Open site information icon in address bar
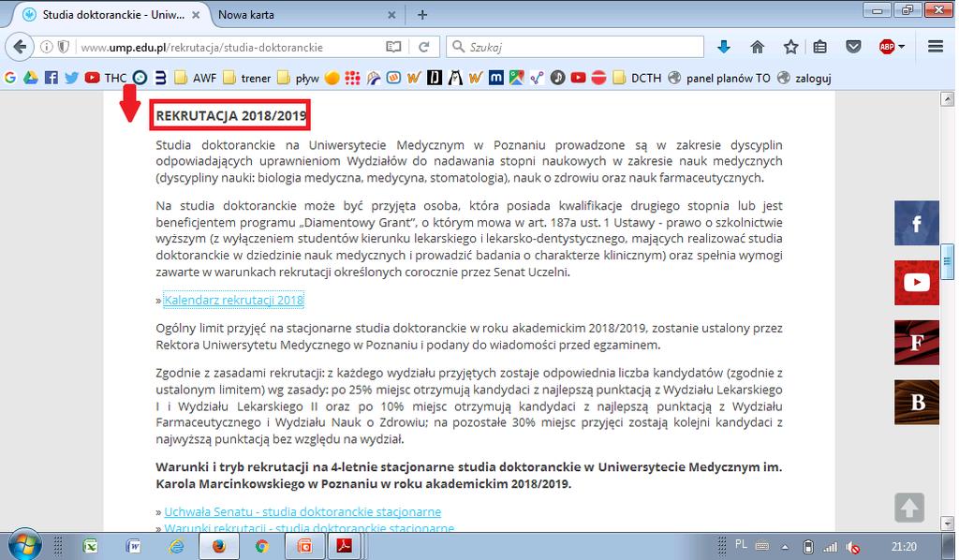This screenshot has width=959, height=560. pyautogui.click(x=47, y=47)
